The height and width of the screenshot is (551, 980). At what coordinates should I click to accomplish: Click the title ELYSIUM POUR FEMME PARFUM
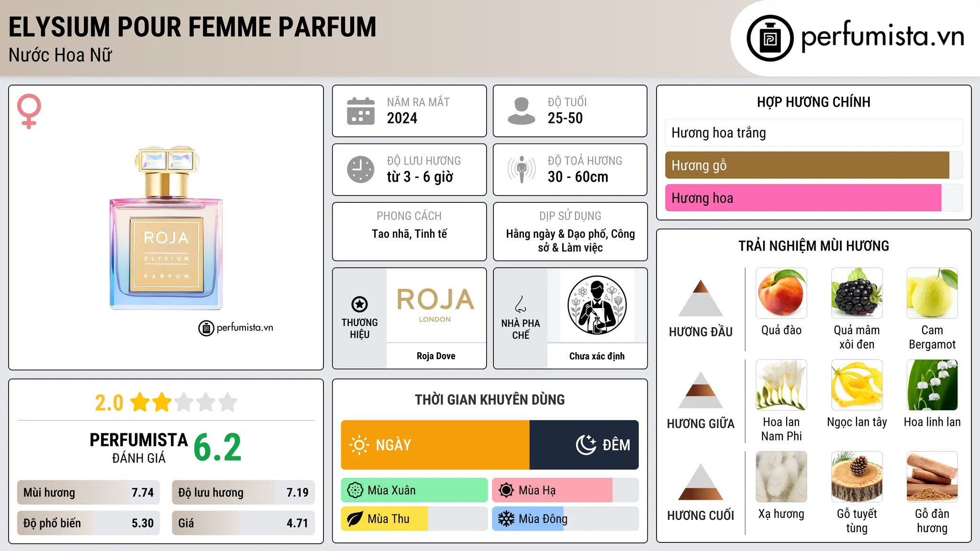(x=192, y=27)
